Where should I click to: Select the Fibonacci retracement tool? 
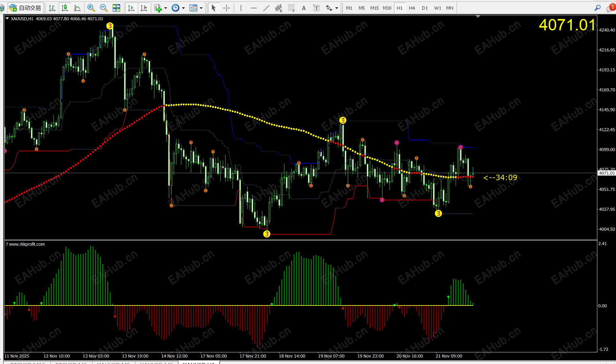[x=291, y=8]
